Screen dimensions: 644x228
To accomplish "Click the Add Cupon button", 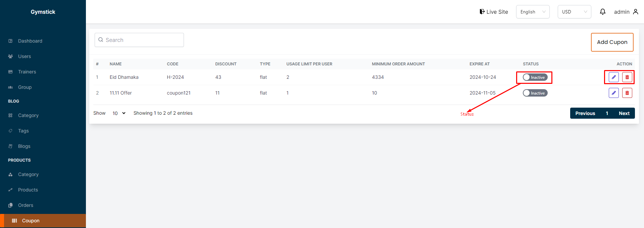I will coord(612,42).
